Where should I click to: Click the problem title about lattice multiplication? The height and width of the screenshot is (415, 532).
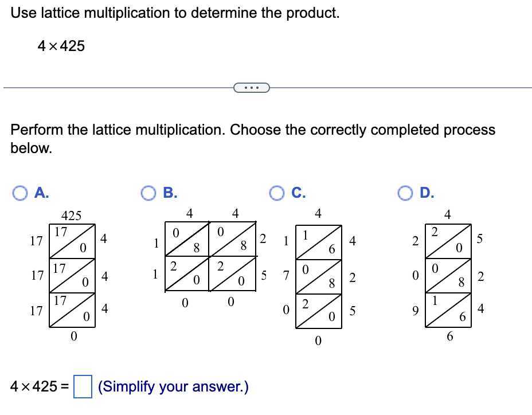pos(175,13)
